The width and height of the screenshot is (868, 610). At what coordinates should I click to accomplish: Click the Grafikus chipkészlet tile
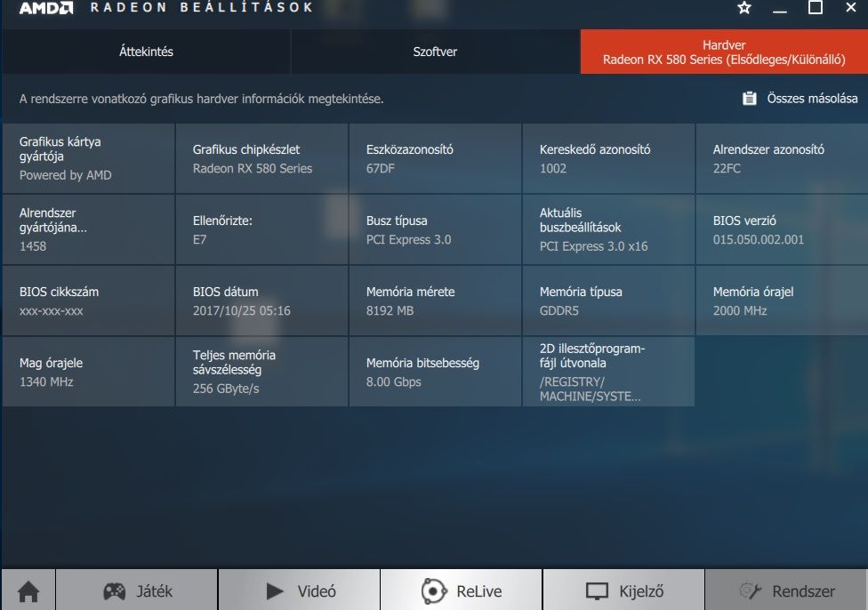point(261,158)
